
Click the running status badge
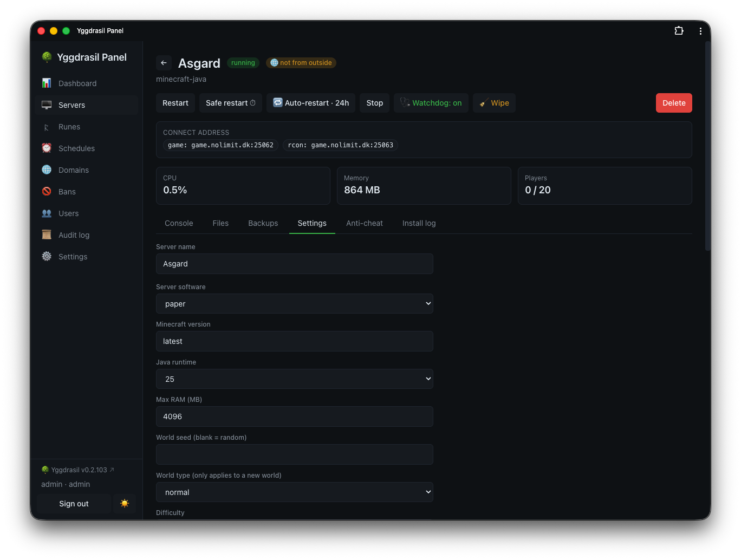pyautogui.click(x=243, y=63)
